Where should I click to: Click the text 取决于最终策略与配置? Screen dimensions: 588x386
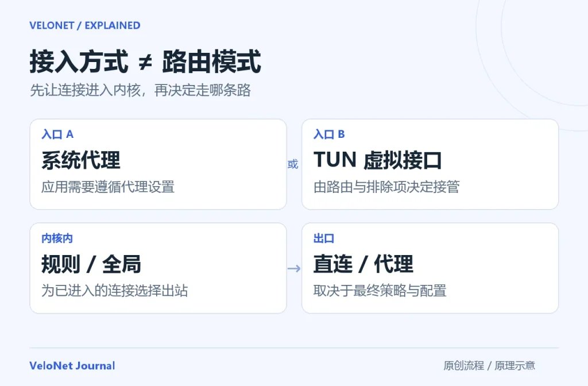pos(380,291)
